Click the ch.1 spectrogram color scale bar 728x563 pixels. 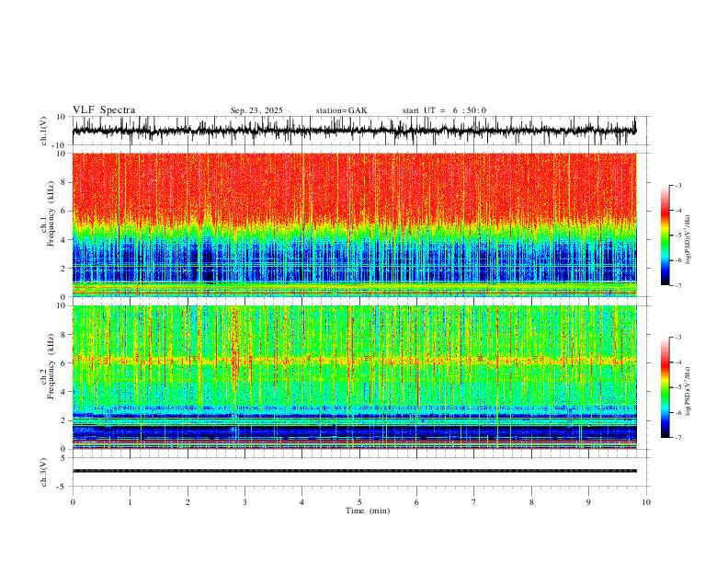tap(665, 236)
